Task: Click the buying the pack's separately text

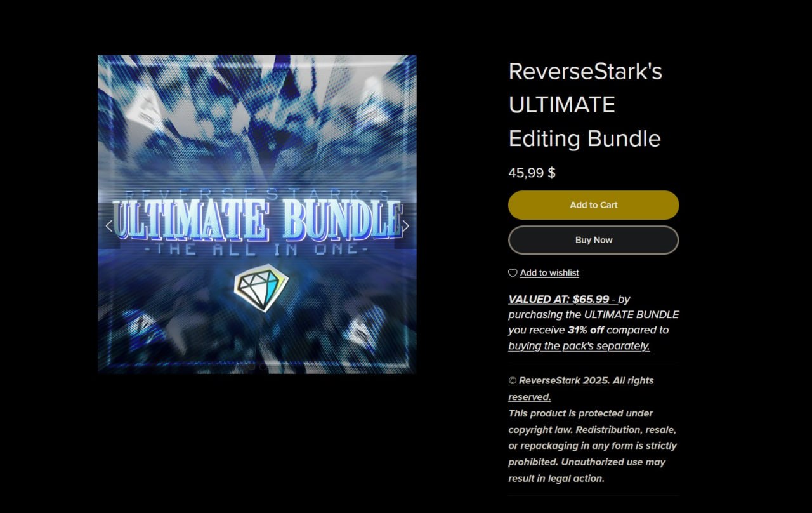Action: 579,346
